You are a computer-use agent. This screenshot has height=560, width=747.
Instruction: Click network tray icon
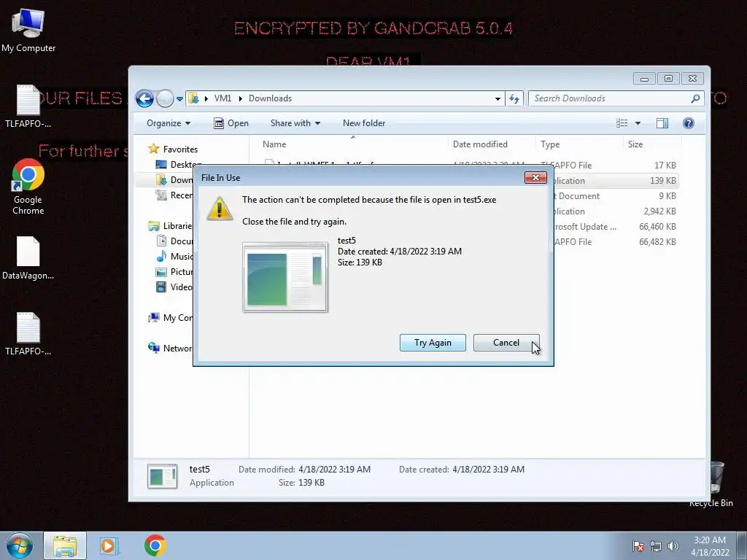click(x=656, y=546)
